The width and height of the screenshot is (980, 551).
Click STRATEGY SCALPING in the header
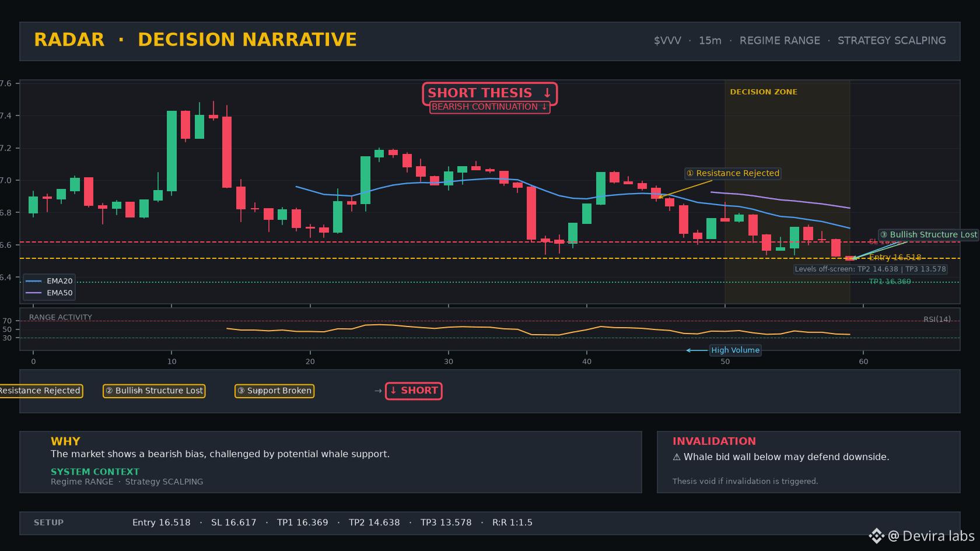891,40
